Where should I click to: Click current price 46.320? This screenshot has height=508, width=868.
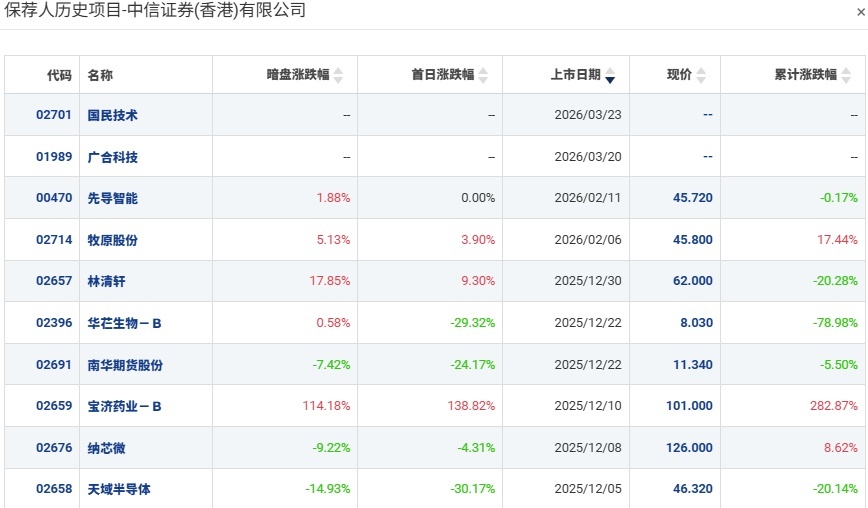pyautogui.click(x=693, y=489)
